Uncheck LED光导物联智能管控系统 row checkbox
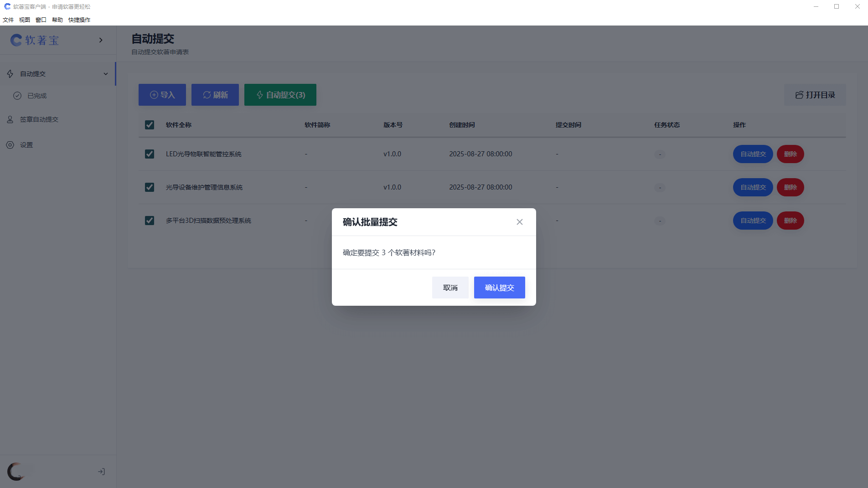This screenshot has height=488, width=868. (x=150, y=154)
